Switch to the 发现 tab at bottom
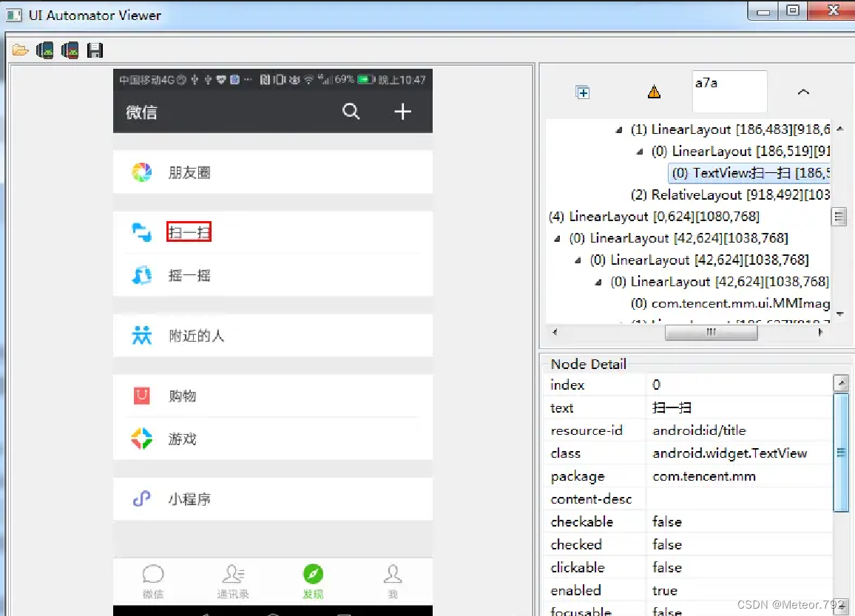855x616 pixels. [312, 580]
